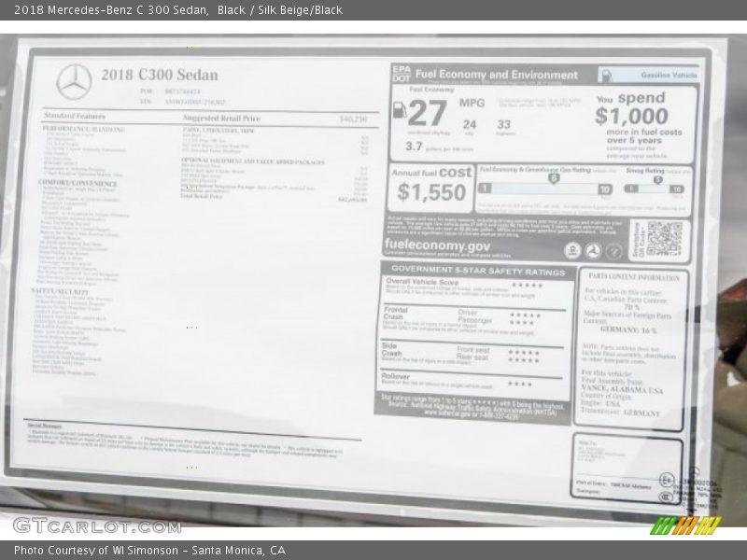Click the 'Gasoline Vehicle' label
Screen dimensions: 747x560
669,76
